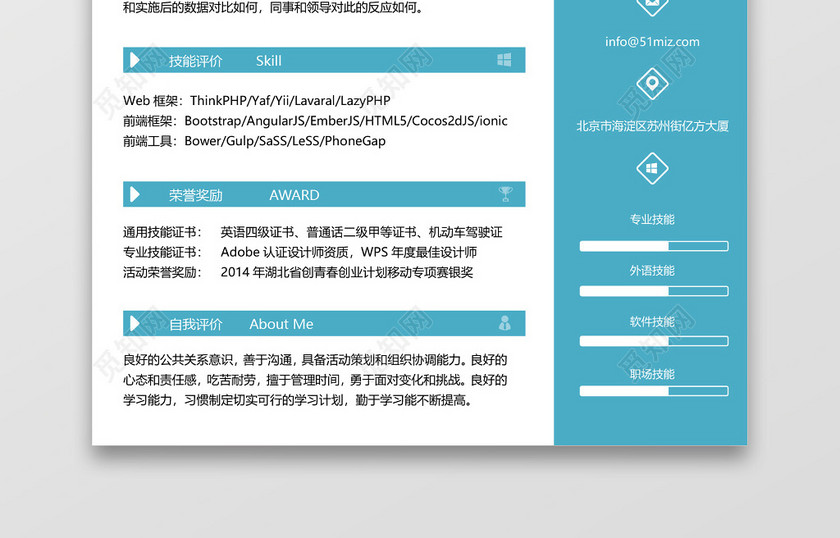Click the 专业技能证书 label
The image size is (840, 538).
pos(162,252)
